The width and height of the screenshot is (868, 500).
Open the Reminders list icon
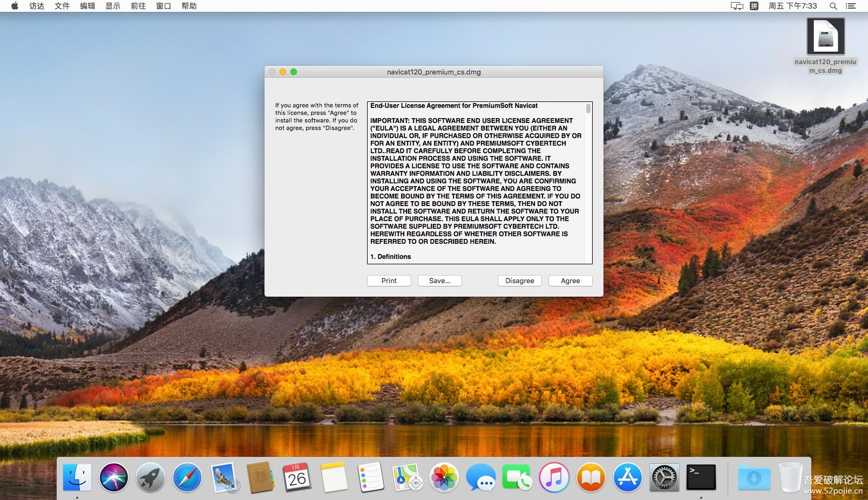(370, 477)
